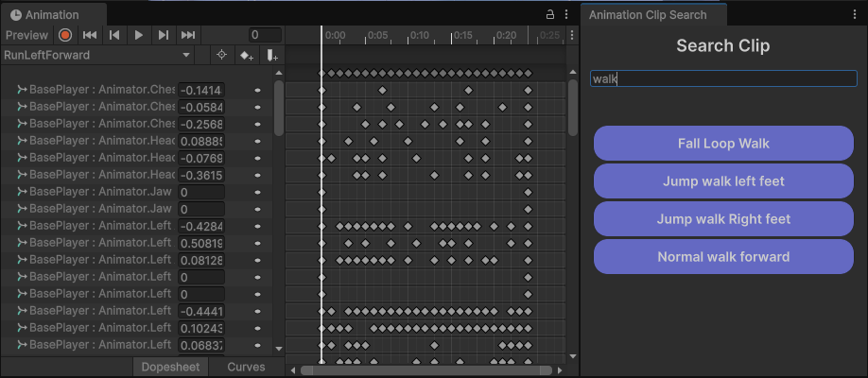The width and height of the screenshot is (868, 378).
Task: Click the value field showing 0.08128
Action: [x=201, y=260]
